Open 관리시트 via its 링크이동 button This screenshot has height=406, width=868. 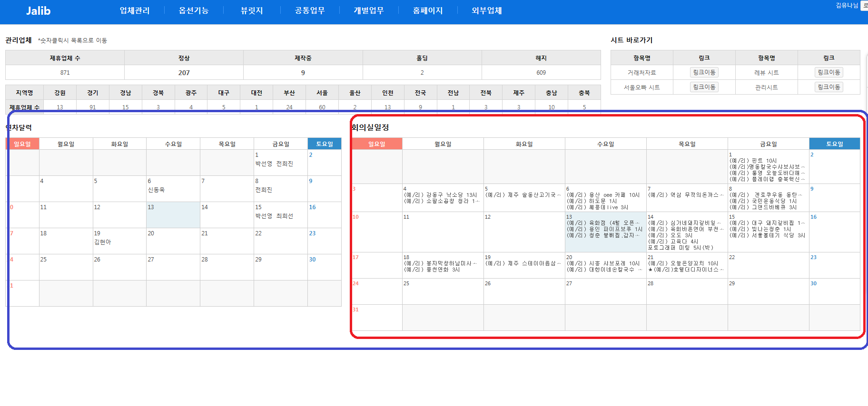click(x=829, y=87)
